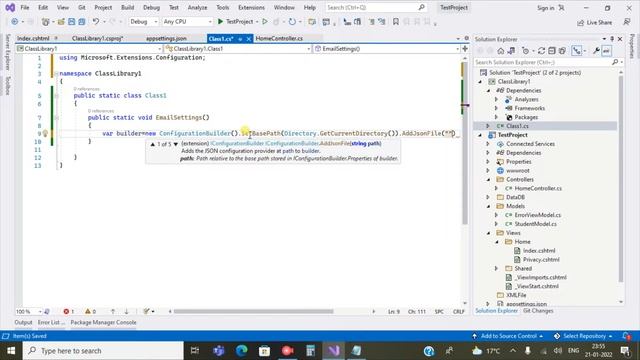
Task: Open the 100 % zoom dropdown
Action: point(29,311)
